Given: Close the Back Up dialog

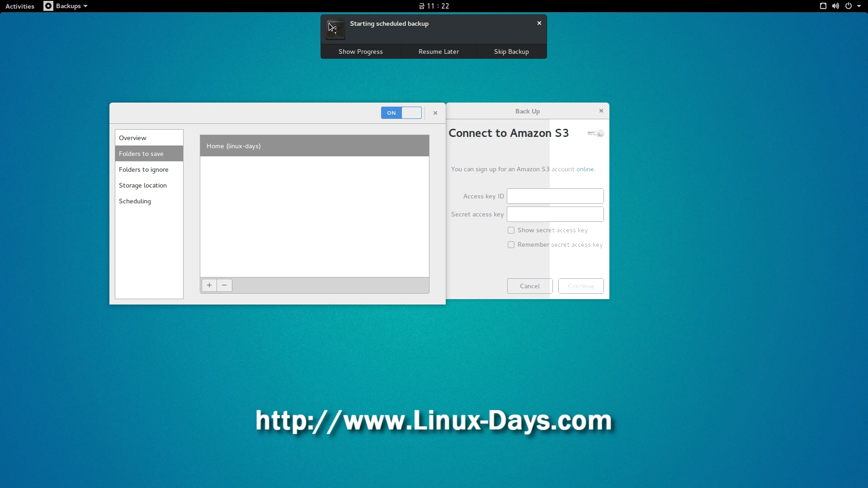Looking at the screenshot, I should (x=601, y=111).
